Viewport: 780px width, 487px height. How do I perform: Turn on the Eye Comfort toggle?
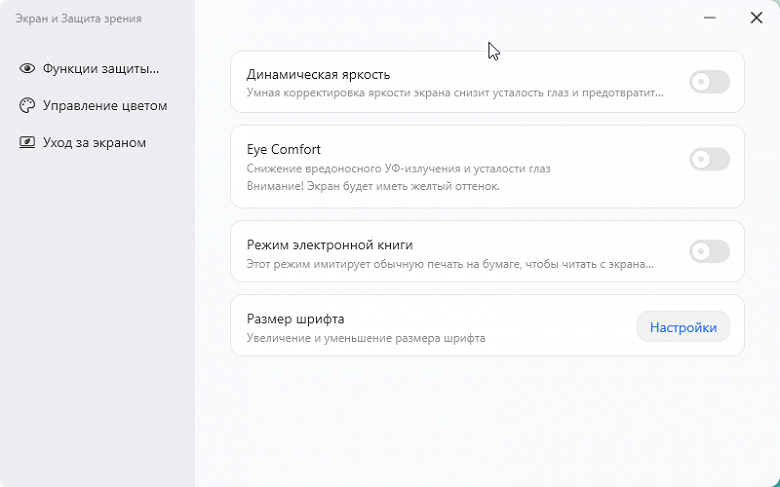point(709,159)
